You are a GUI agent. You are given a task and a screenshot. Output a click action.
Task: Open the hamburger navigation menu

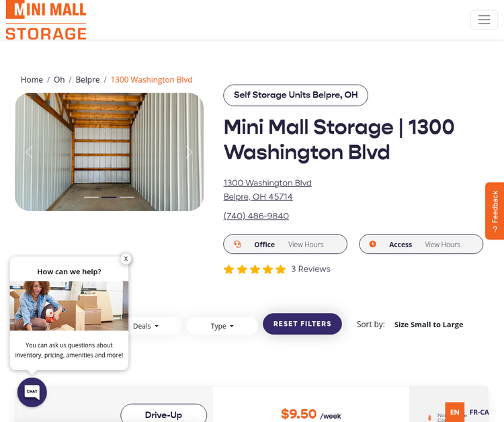[484, 20]
